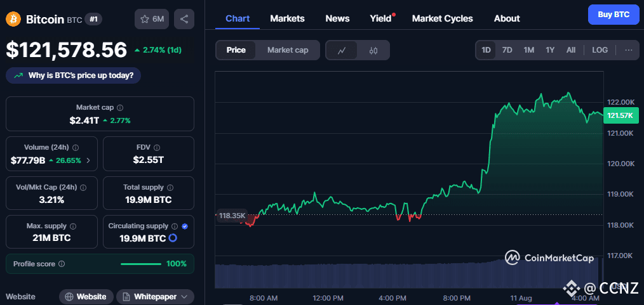Click the orange Bitcoin logo icon
The height and width of the screenshot is (305, 644).
pos(13,19)
